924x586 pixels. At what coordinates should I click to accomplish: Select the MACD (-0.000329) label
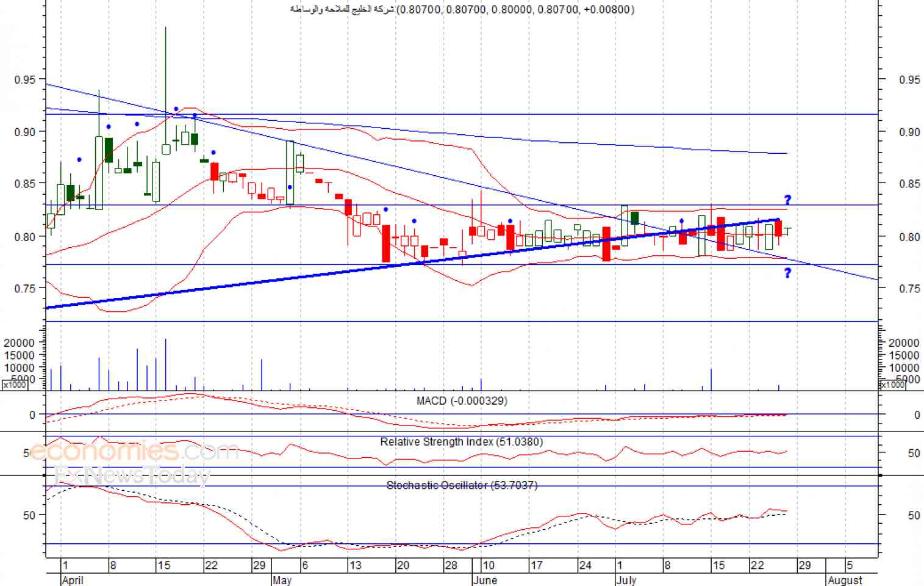pos(462,401)
